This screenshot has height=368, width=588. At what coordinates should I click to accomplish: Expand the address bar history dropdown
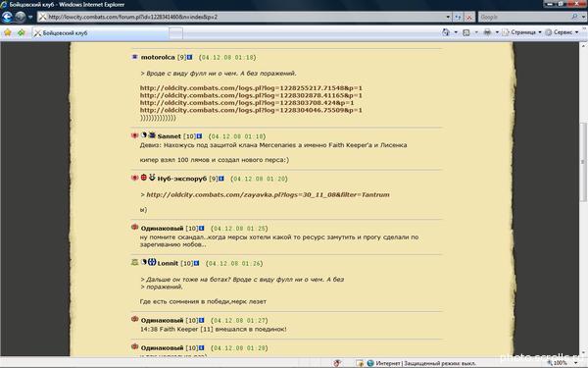click(x=448, y=17)
